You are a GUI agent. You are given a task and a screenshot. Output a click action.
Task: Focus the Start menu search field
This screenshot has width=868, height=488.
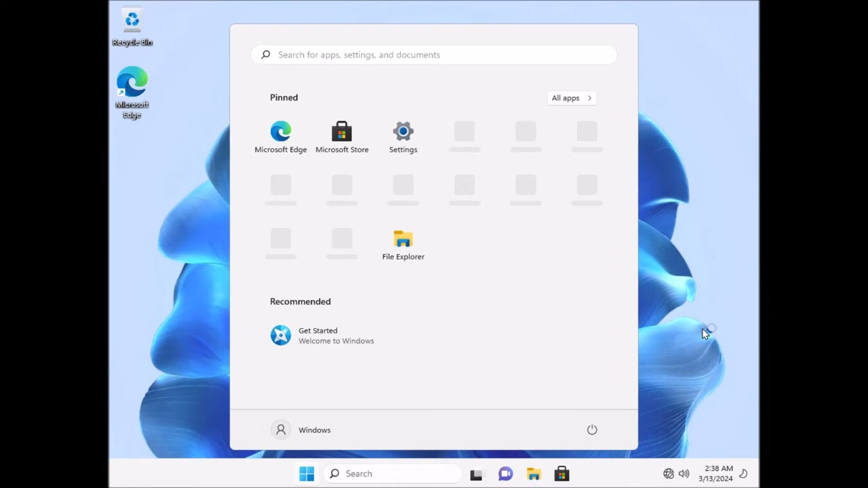pos(434,55)
